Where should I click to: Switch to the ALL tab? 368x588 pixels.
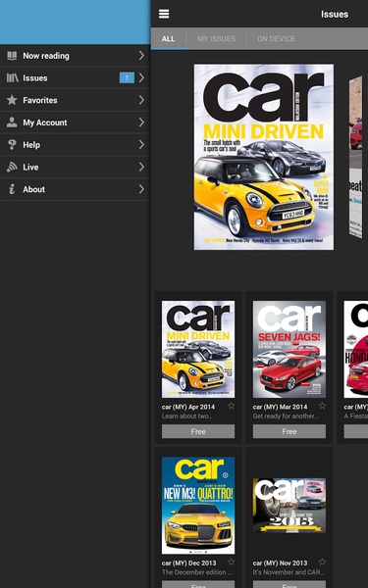[x=168, y=38]
